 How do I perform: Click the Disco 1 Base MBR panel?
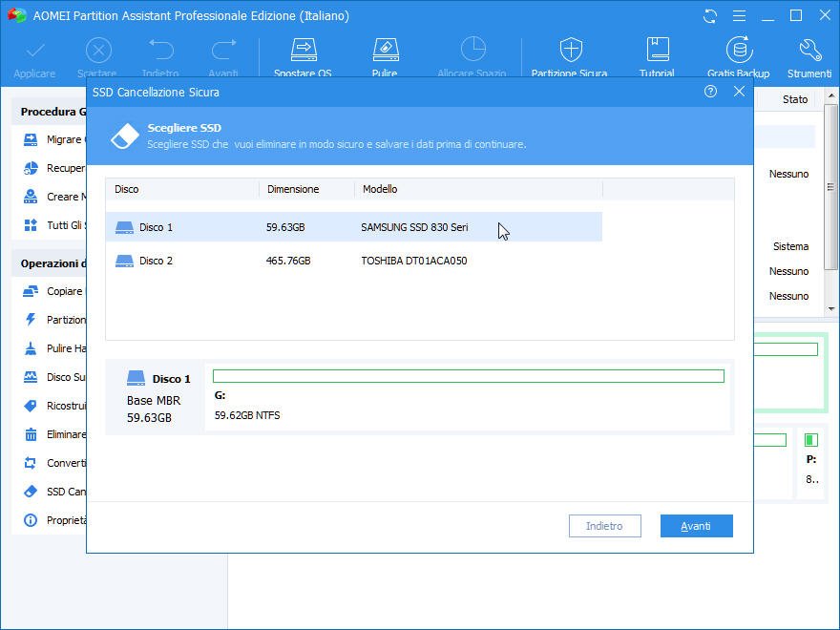coord(155,397)
